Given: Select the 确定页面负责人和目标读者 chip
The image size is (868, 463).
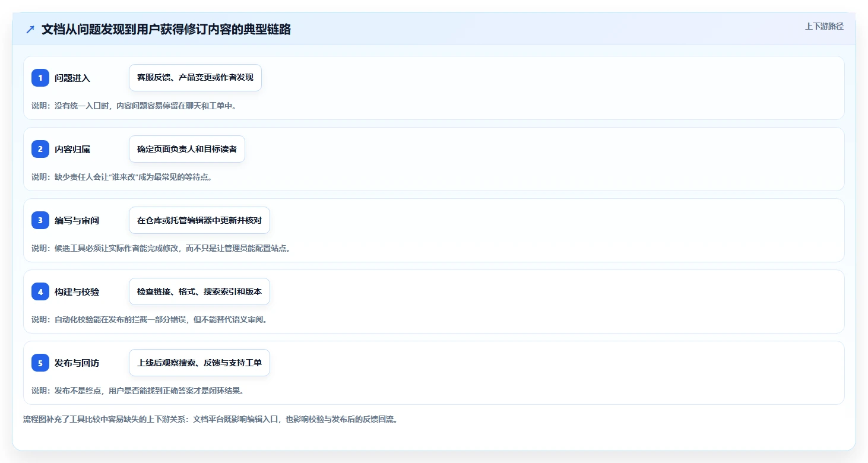Looking at the screenshot, I should 187,149.
